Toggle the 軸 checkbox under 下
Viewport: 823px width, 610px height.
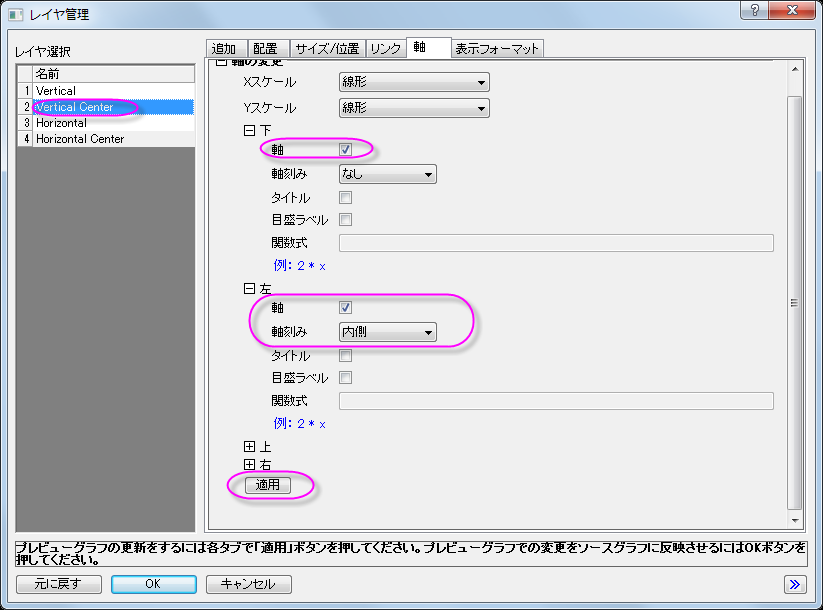pos(345,150)
